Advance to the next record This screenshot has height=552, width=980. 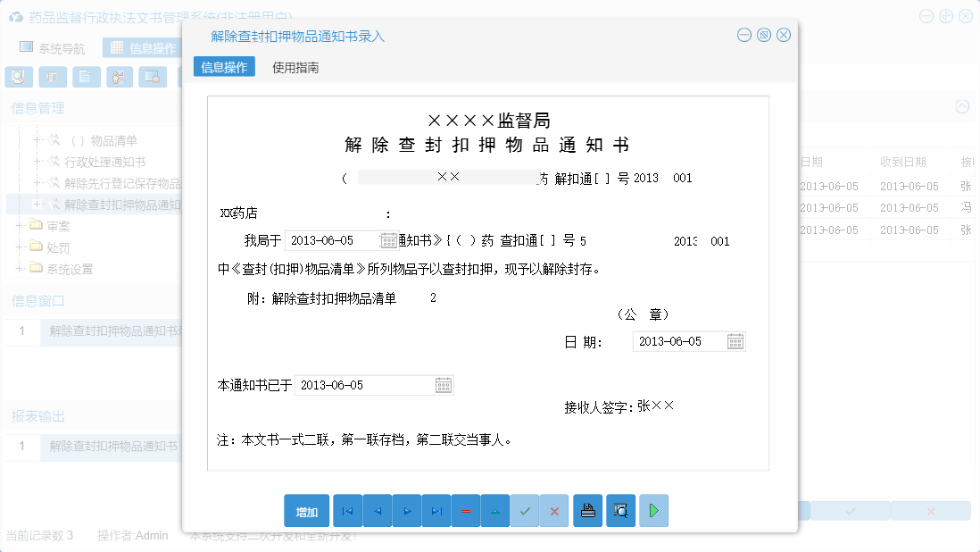406,510
